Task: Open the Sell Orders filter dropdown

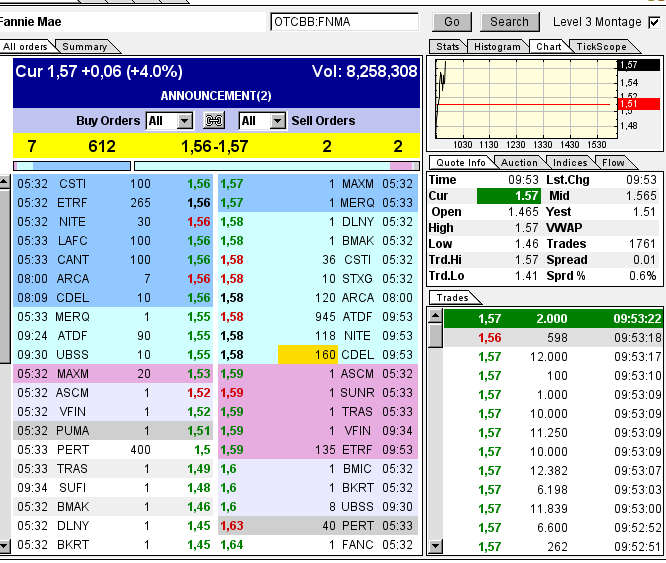Action: pos(277,121)
